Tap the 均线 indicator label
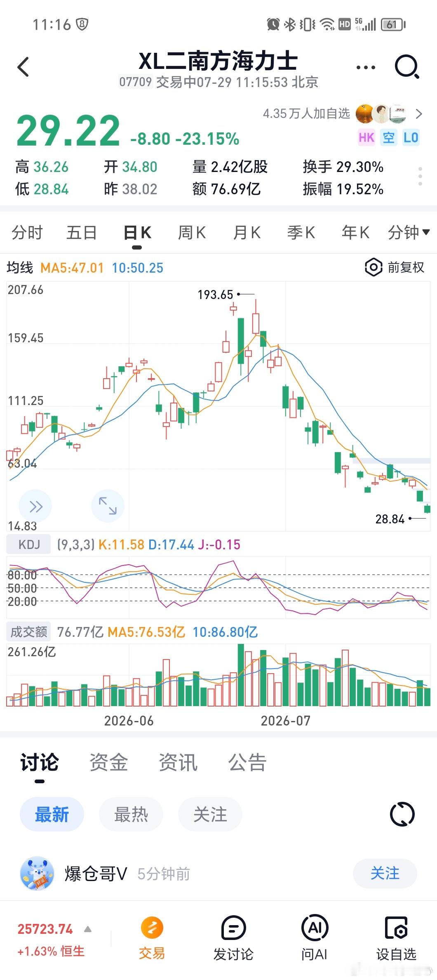The height and width of the screenshot is (980, 437). [20, 268]
